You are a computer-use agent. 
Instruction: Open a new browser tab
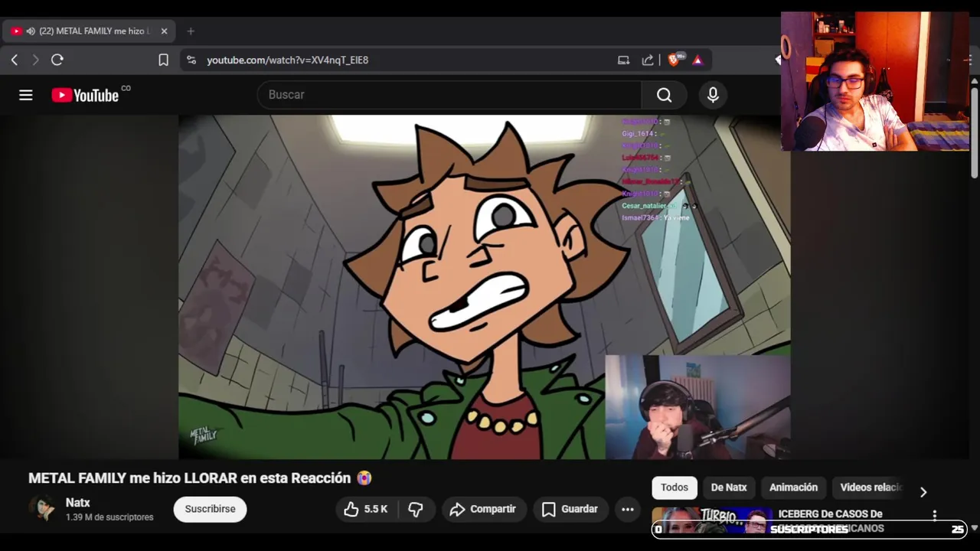click(x=191, y=31)
